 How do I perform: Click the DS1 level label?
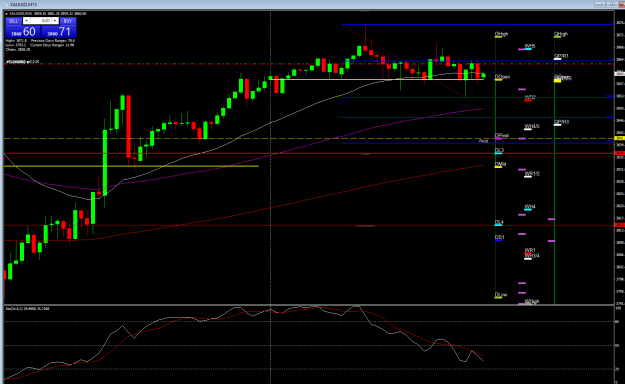499,237
